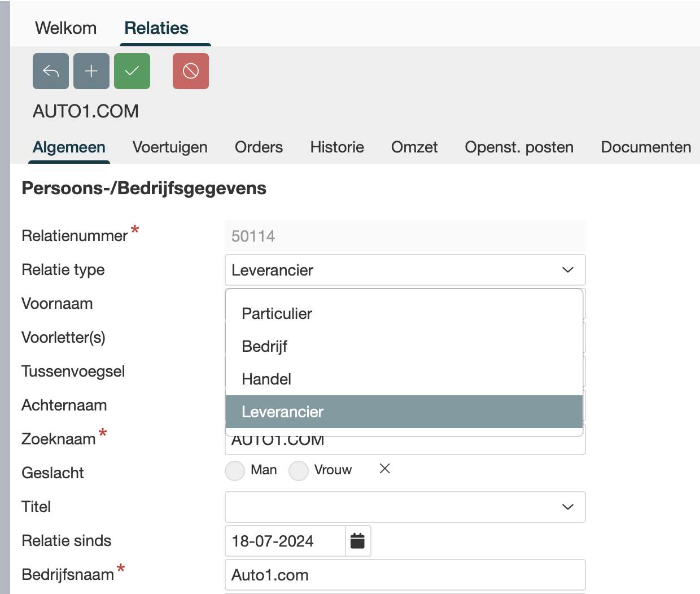Pick Handel in the Relatie type list
This screenshot has height=594, width=700.
coord(266,379)
